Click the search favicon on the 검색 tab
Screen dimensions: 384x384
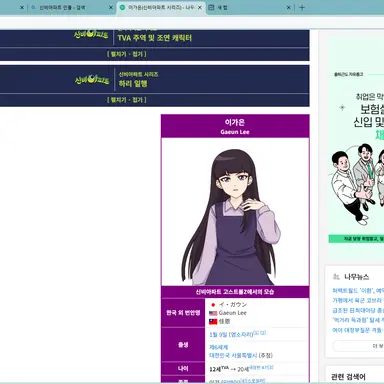pyautogui.click(x=33, y=7)
